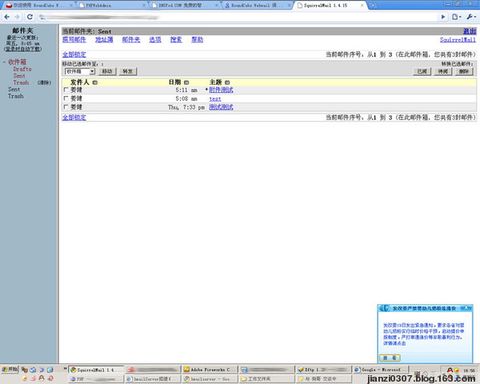480x384 pixels.
Task: Sort messages by the sender column icon
Action: pyautogui.click(x=95, y=82)
